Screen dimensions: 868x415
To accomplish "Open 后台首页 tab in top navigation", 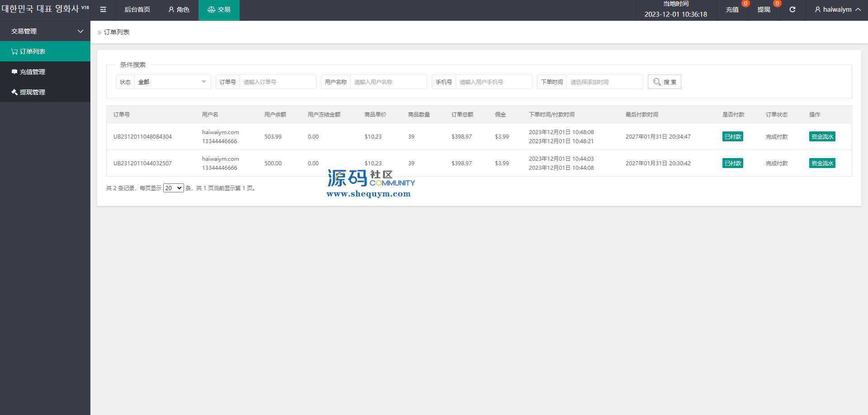I will coord(137,9).
